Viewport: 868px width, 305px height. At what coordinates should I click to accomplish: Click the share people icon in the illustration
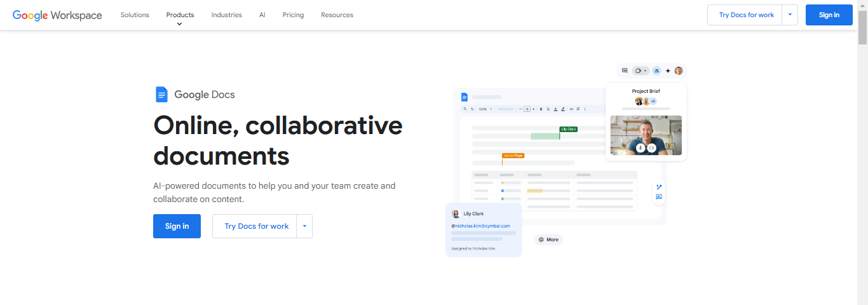[656, 71]
